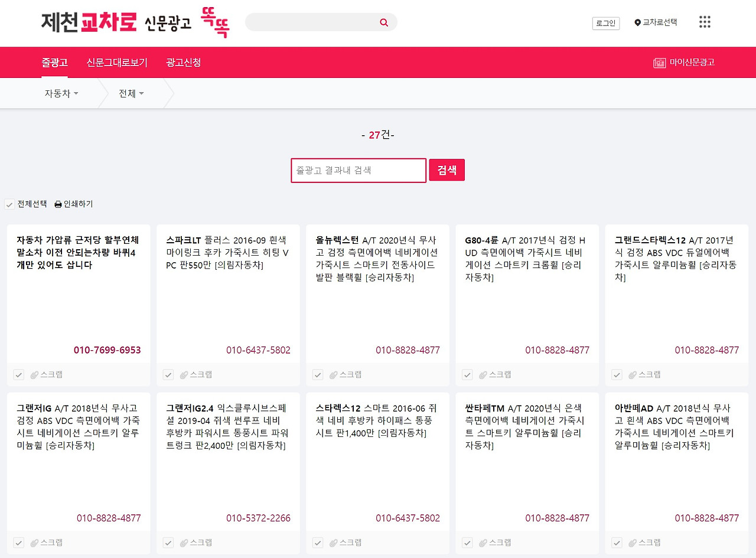This screenshot has height=558, width=756.
Task: Tick checkbox on 자동차 가압류 card
Action: 19,374
